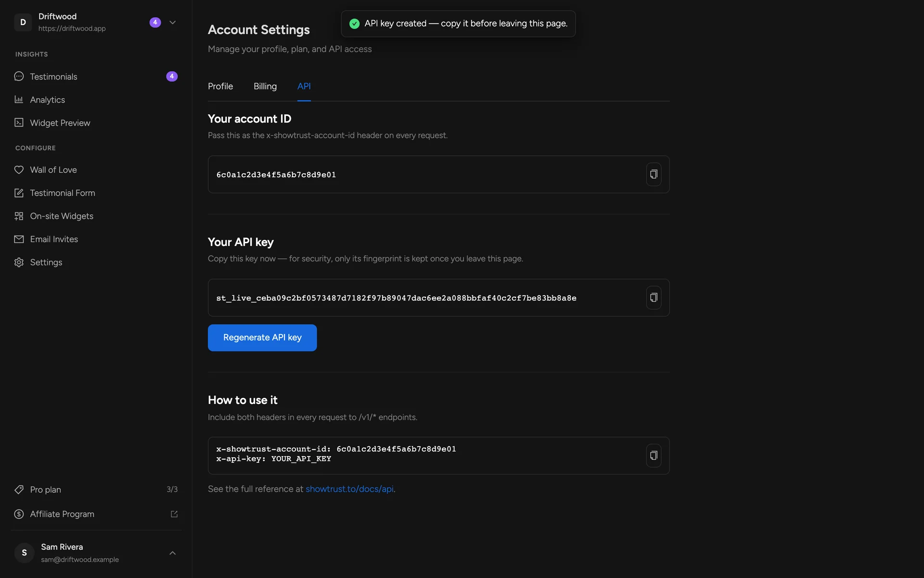This screenshot has width=924, height=578.
Task: Switch to the Profile tab
Action: 220,86
